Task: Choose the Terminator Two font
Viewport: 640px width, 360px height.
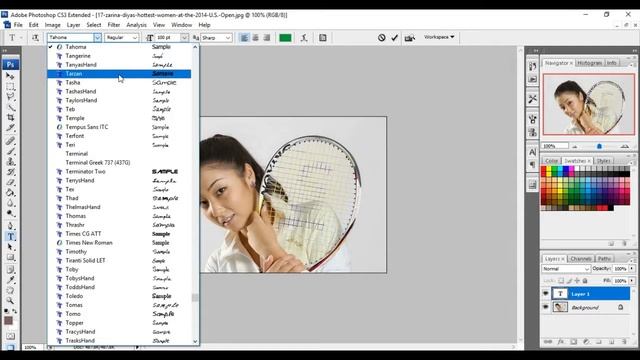Action: click(x=119, y=171)
